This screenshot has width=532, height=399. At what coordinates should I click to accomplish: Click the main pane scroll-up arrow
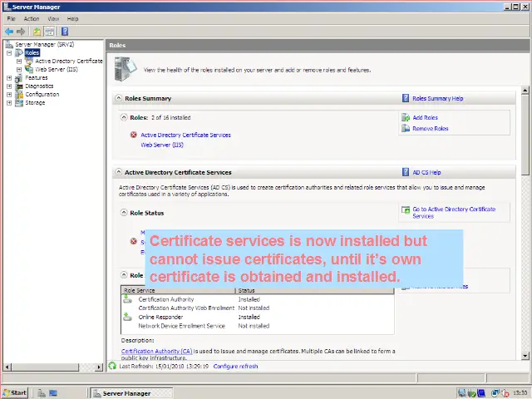coord(525,91)
